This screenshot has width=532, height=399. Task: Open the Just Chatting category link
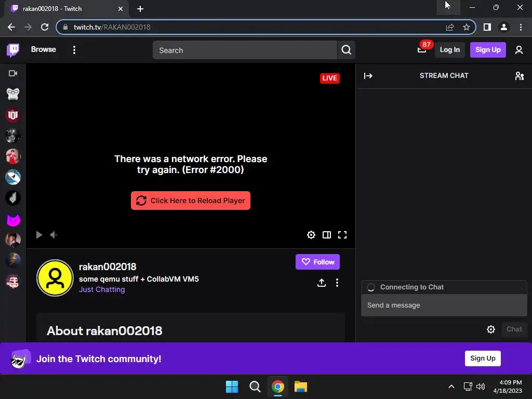pyautogui.click(x=102, y=289)
